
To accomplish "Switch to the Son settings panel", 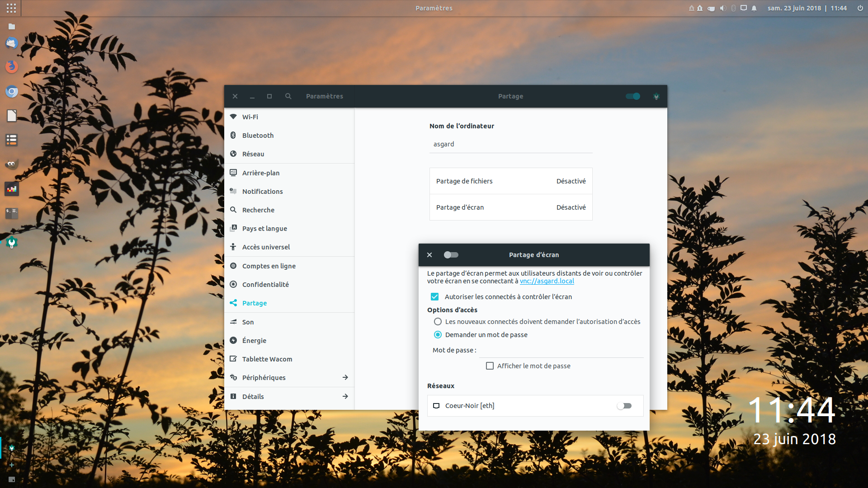I will (248, 322).
